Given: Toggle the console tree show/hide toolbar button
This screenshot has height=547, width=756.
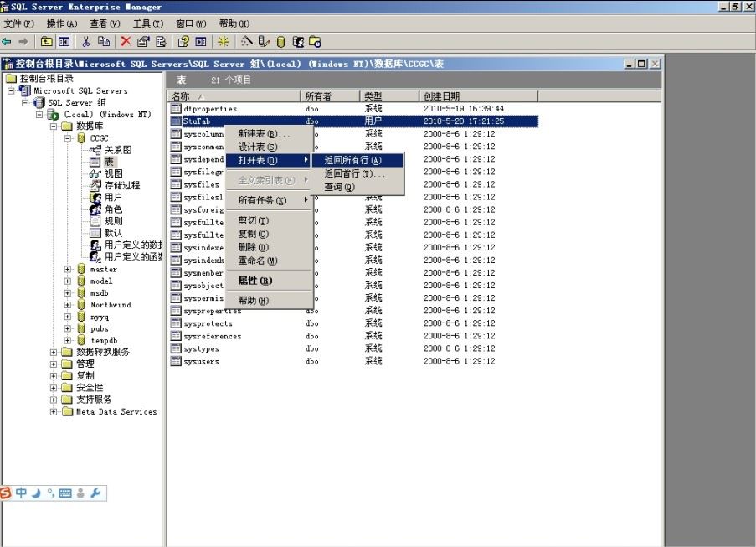Looking at the screenshot, I should 64,42.
